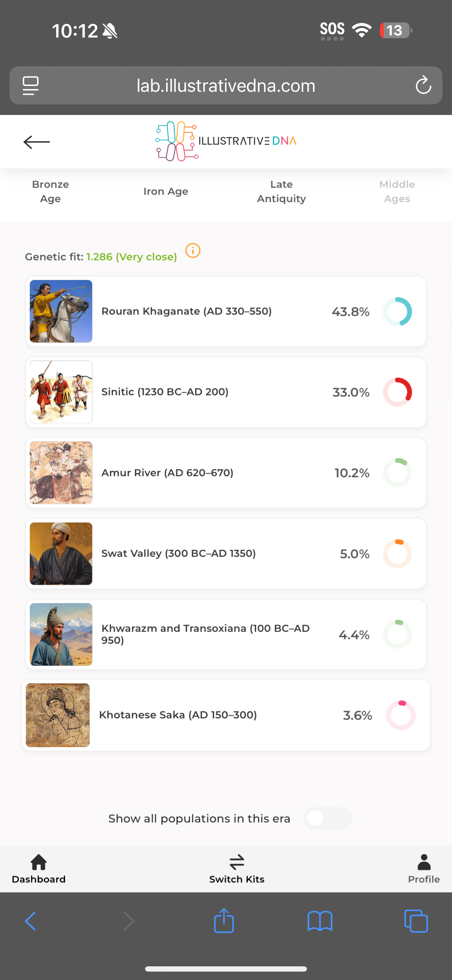
Task: Reload the page using the refresh icon
Action: (423, 85)
